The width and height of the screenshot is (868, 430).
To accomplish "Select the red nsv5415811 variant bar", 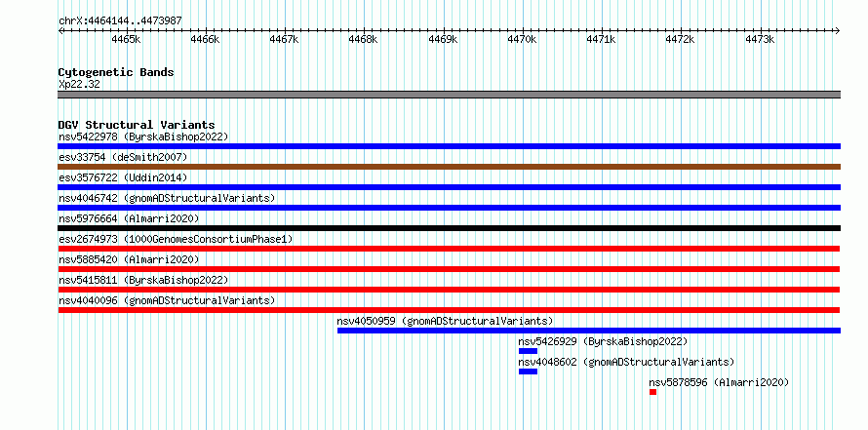I will [x=449, y=290].
